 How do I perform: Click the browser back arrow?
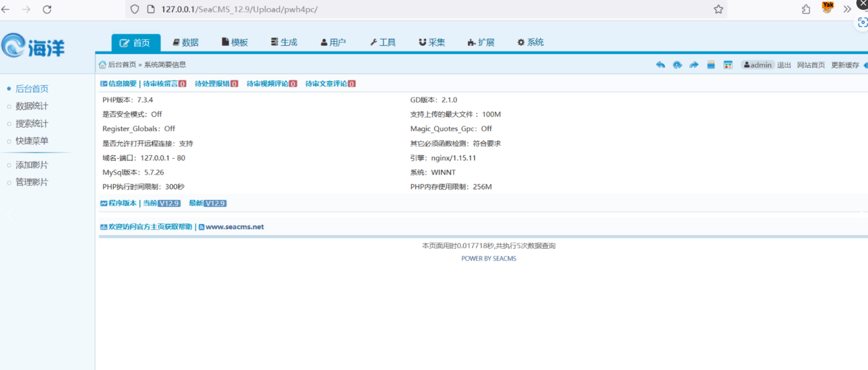click(5, 9)
